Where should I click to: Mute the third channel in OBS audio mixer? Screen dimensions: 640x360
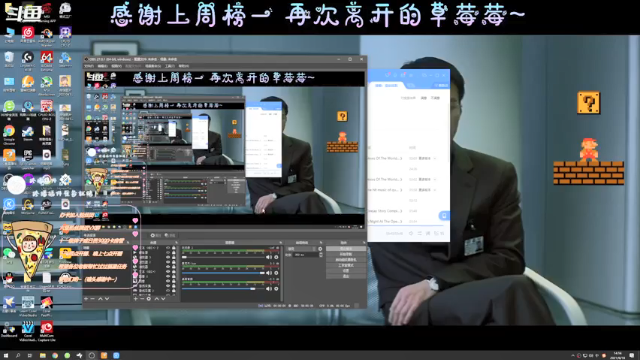pyautogui.click(x=269, y=289)
